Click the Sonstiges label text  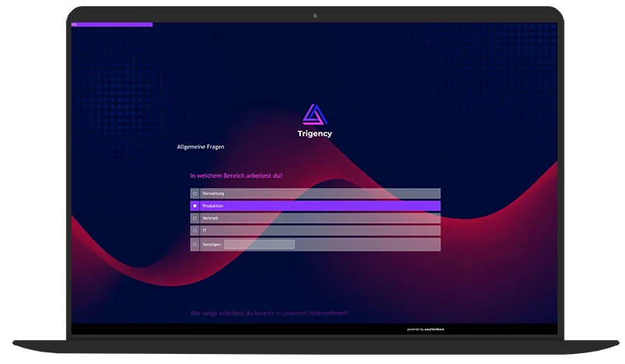pyautogui.click(x=212, y=244)
